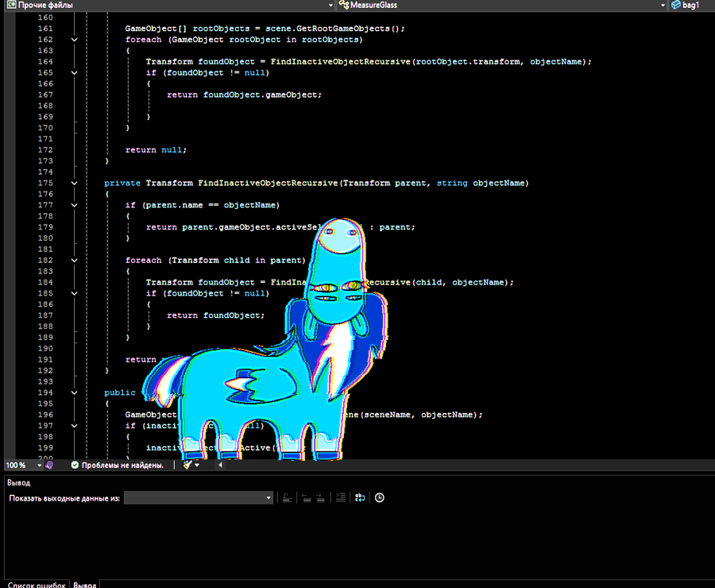Viewport: 715px width, 588px height.
Task: Click the 'return null;' statement on line 172
Action: (x=156, y=150)
